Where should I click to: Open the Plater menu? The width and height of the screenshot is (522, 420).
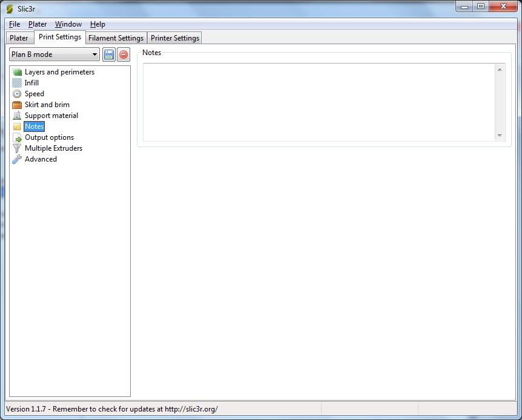coord(38,24)
